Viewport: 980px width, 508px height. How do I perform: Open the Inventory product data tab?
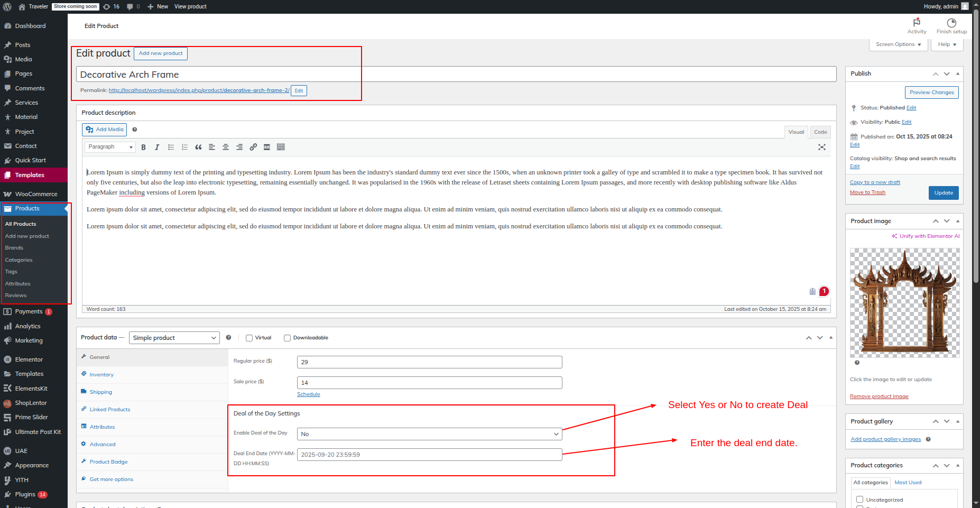point(101,375)
